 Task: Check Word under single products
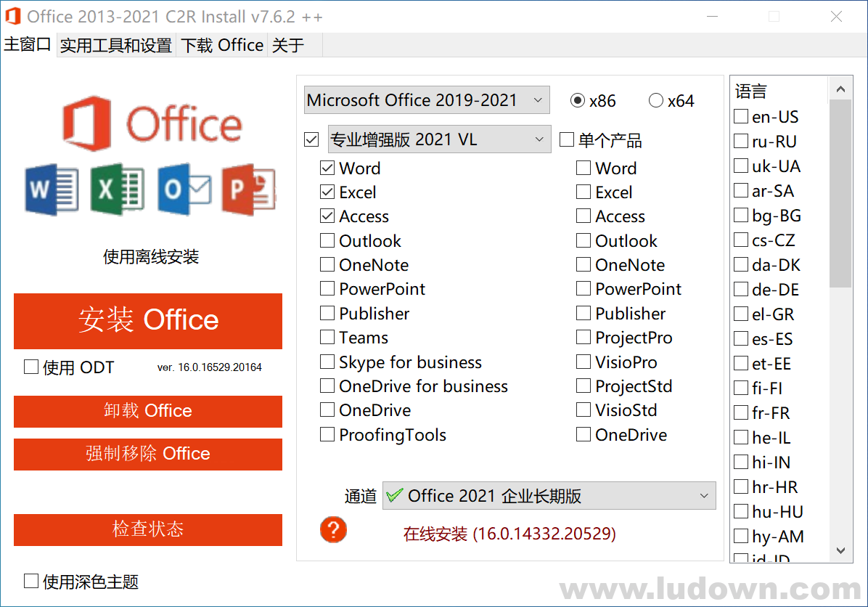tap(583, 167)
